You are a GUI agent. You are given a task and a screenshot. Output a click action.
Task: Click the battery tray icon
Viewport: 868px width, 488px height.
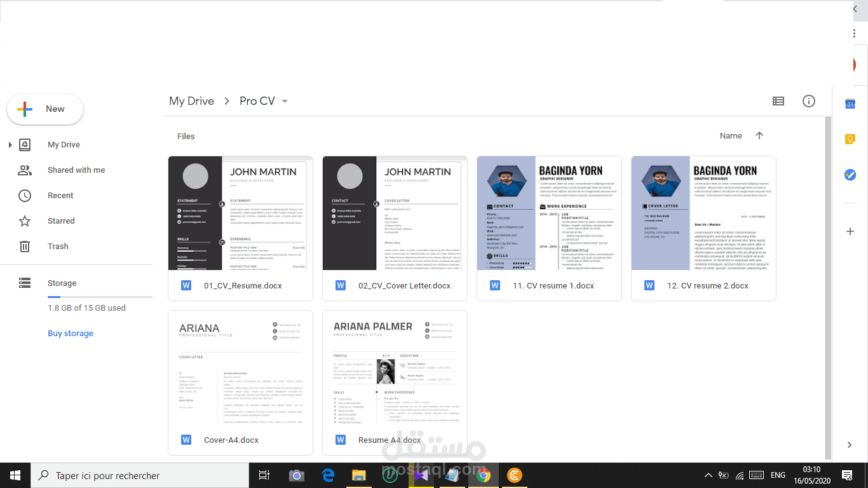724,475
